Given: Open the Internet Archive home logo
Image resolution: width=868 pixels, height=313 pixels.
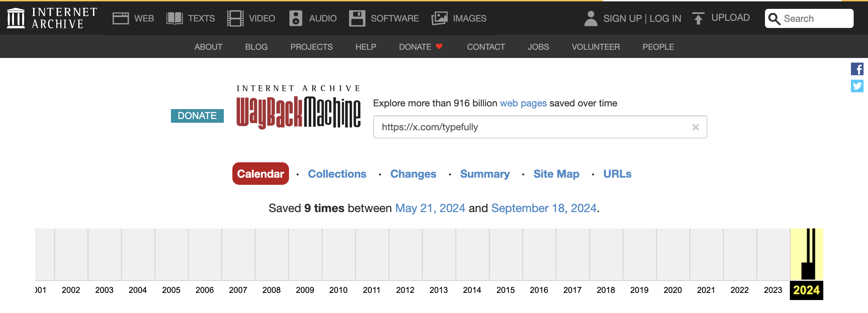Looking at the screenshot, I should tap(52, 18).
